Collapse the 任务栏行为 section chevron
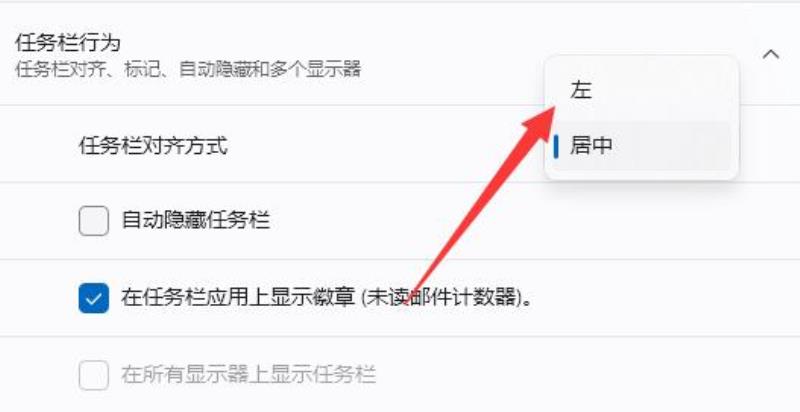800x412 pixels. pos(770,54)
